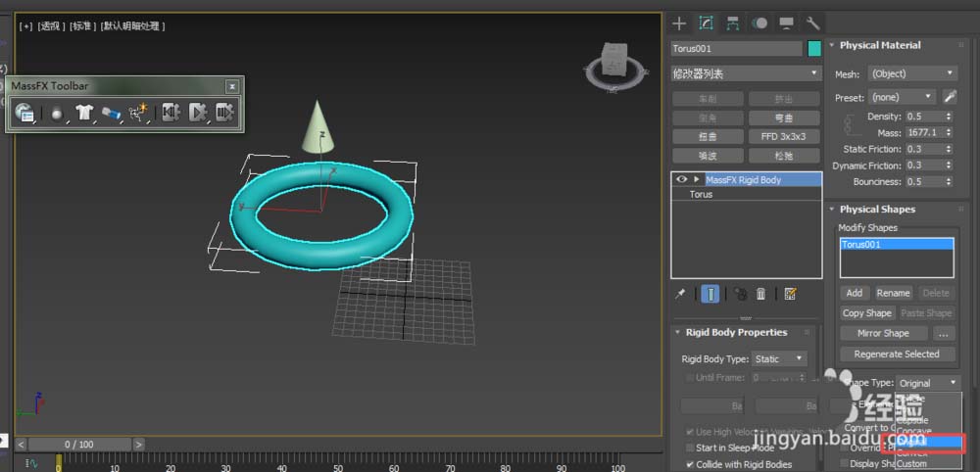
Task: Open the Rigid Body Type Static dropdown
Action: [779, 359]
